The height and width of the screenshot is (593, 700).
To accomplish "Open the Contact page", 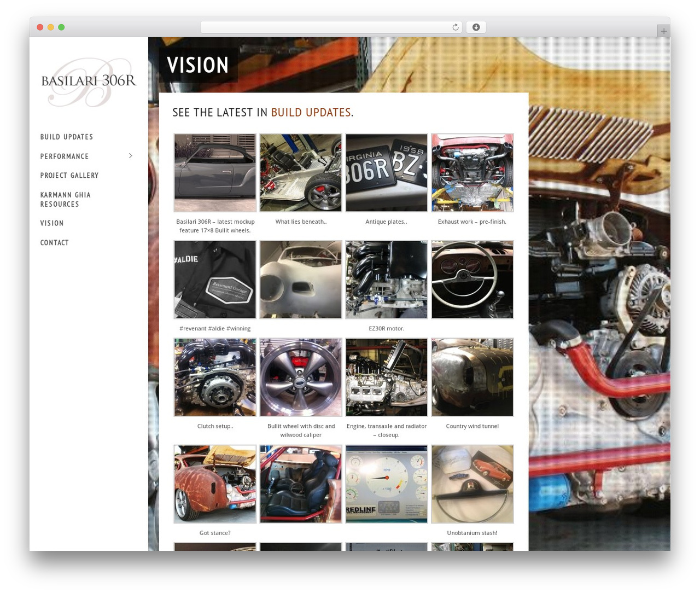I will coord(55,243).
